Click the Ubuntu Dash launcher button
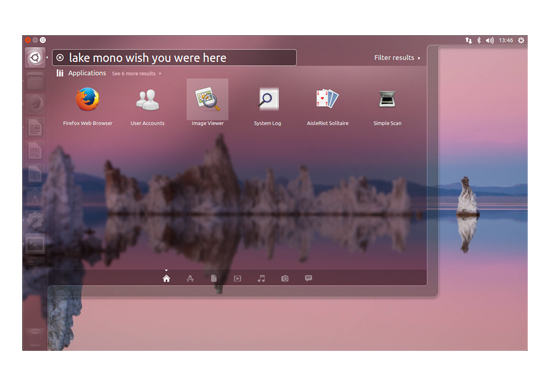 pos(35,57)
